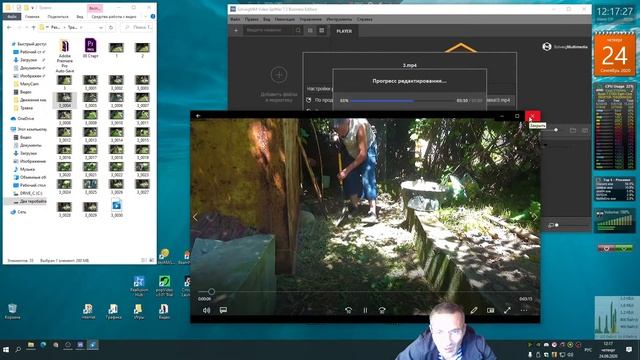Image resolution: width=640 pixels, height=360 pixels.
Task: Open Справка menu in Video Splitter
Action: click(x=364, y=19)
